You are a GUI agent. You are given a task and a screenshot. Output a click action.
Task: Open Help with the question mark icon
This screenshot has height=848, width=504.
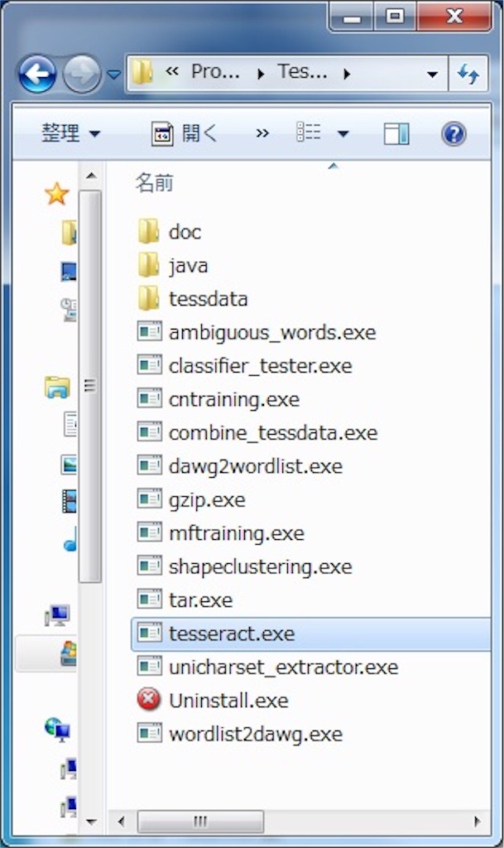[x=454, y=133]
